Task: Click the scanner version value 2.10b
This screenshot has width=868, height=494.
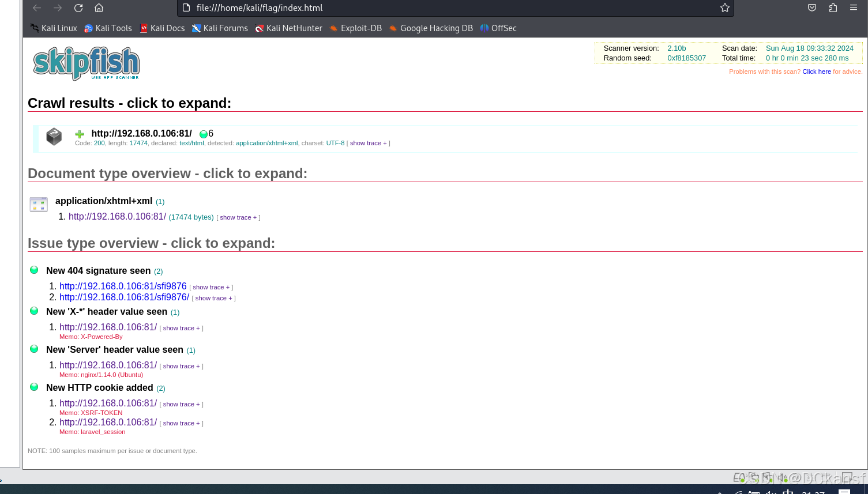Action: [x=677, y=48]
